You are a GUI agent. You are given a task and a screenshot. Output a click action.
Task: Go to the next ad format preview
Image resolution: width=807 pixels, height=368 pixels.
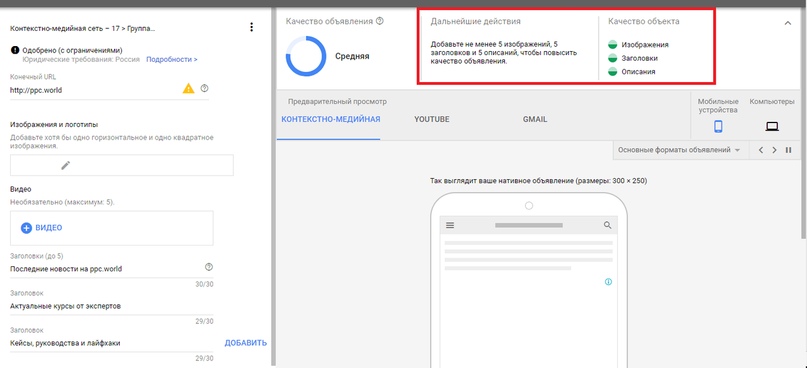pos(775,150)
